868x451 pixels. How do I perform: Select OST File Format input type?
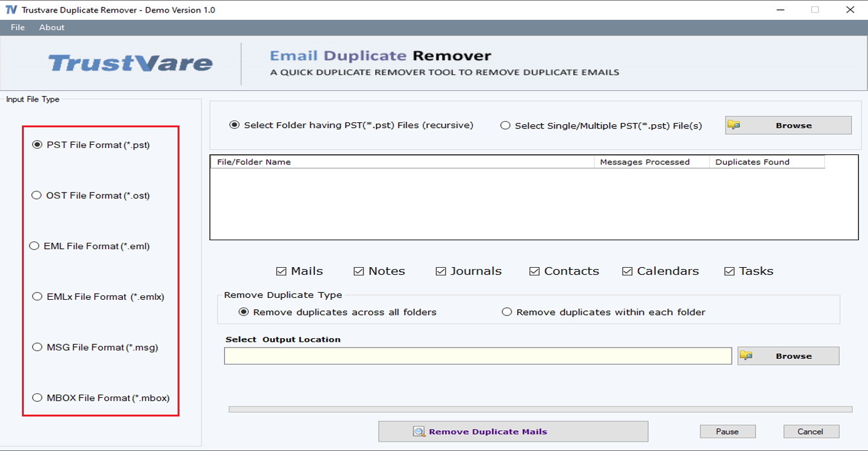(36, 195)
